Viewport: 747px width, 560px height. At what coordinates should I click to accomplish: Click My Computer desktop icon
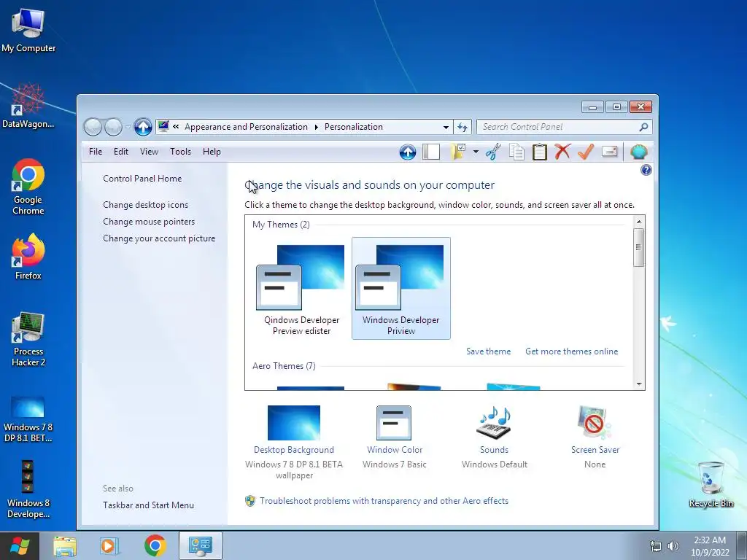28,30
